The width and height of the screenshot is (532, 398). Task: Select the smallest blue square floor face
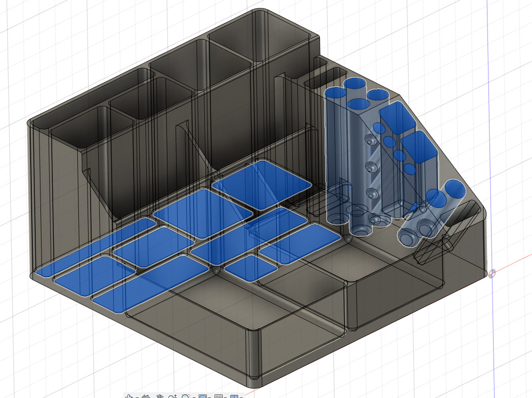[251, 268]
